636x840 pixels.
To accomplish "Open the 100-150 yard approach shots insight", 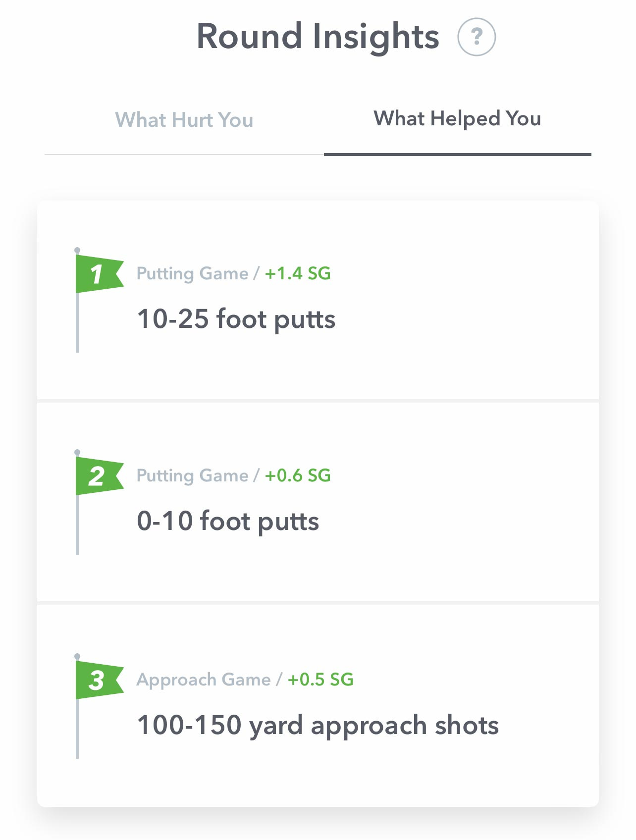I will [x=318, y=725].
